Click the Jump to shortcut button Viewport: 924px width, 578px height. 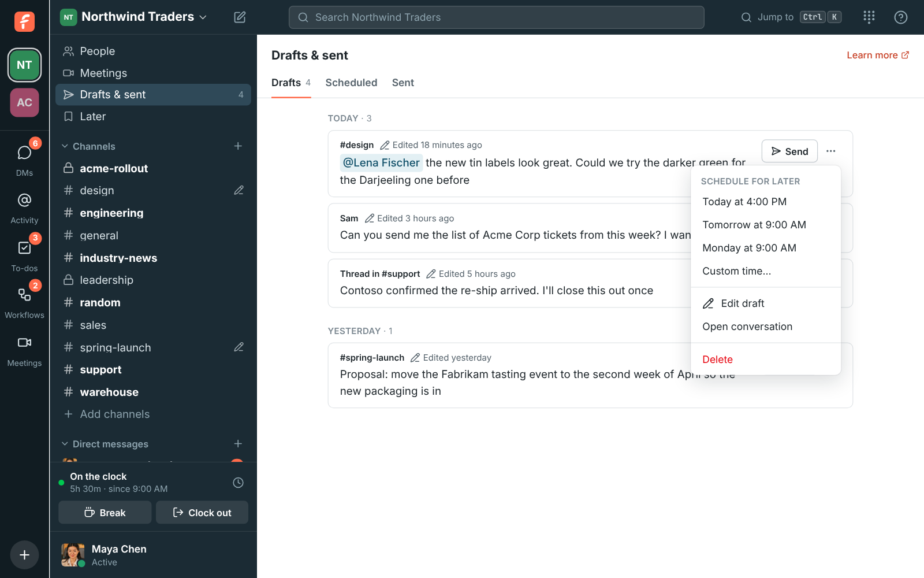pos(791,17)
